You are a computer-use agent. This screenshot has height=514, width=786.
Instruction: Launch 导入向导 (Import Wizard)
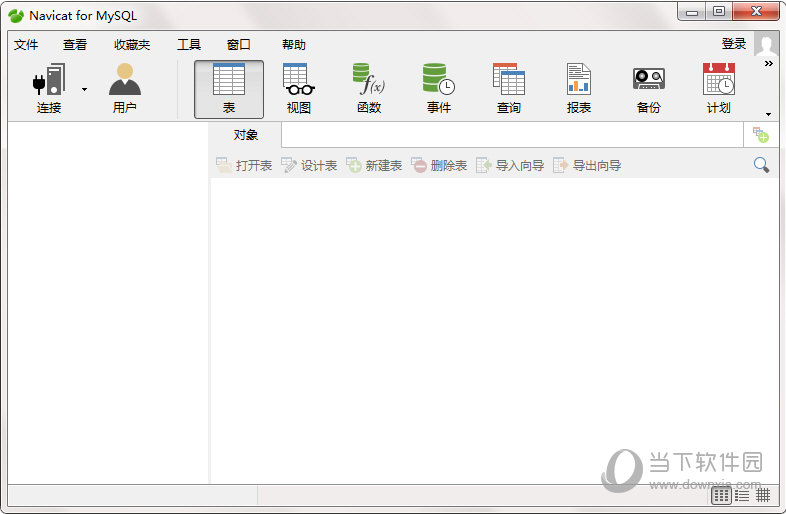tap(510, 165)
